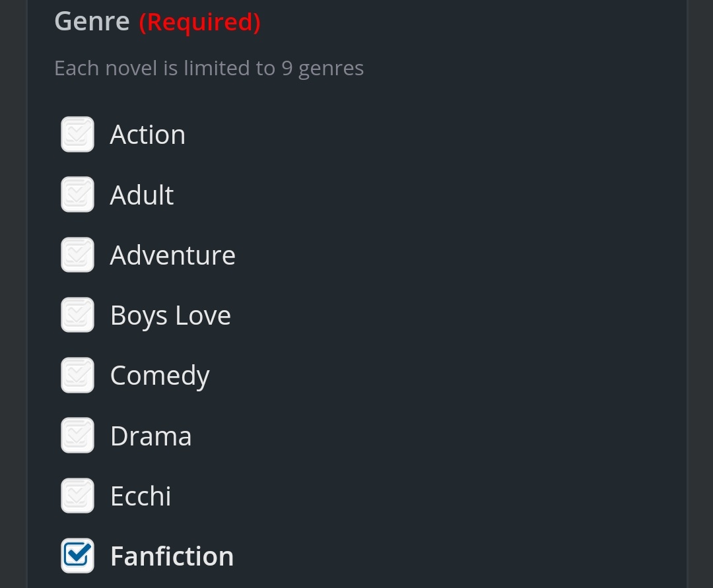Tick the Adventure genre checkbox
This screenshot has height=588, width=713.
coord(77,255)
